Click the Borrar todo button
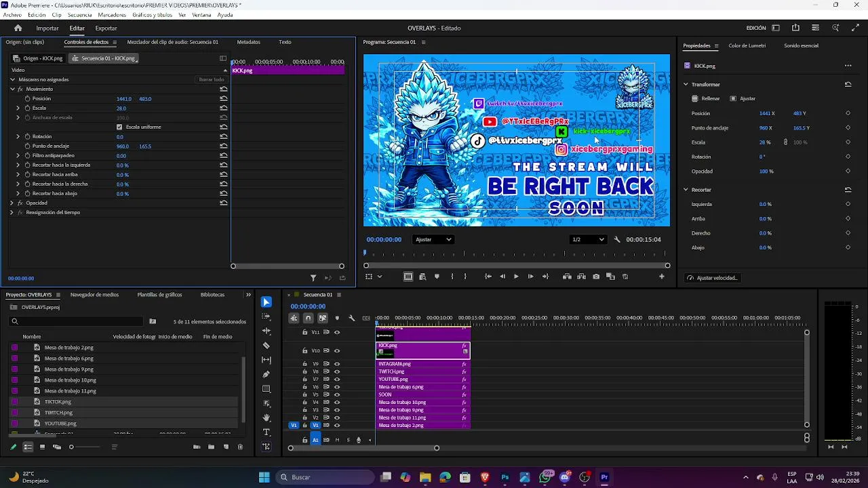 [212, 79]
